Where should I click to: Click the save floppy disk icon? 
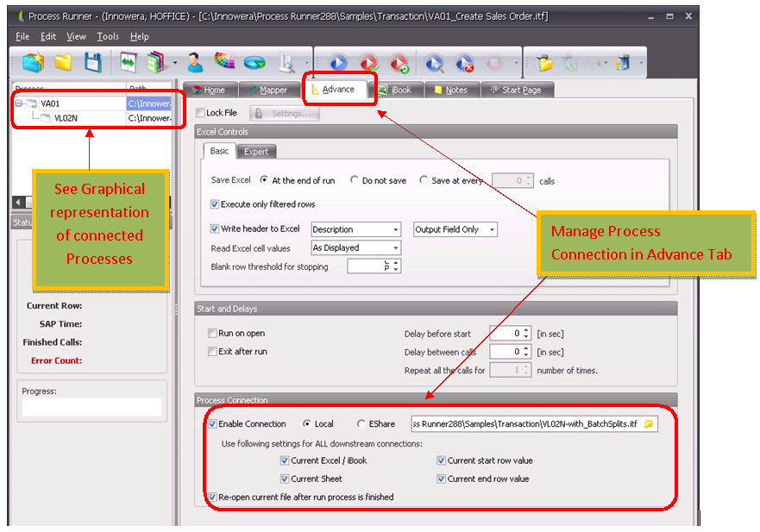coord(92,62)
